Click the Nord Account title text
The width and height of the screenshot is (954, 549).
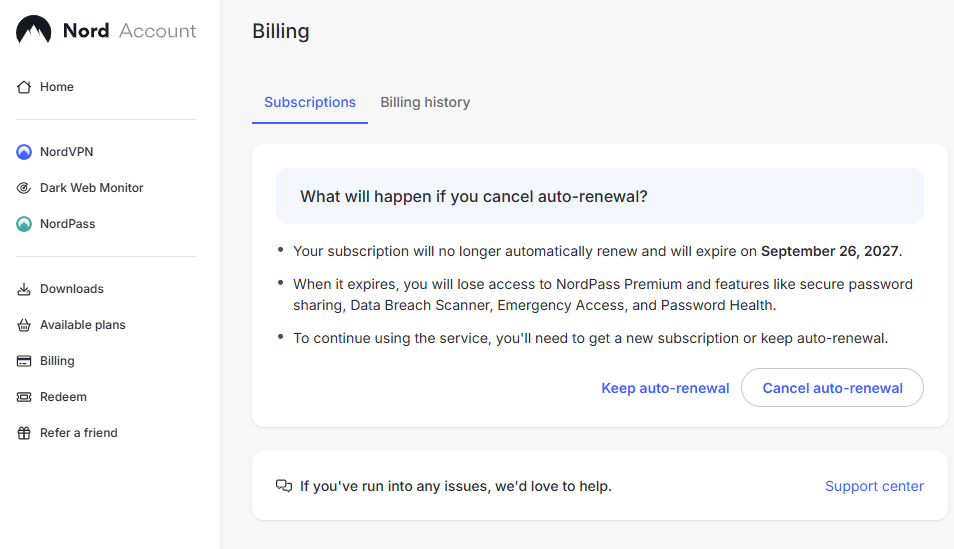(130, 30)
